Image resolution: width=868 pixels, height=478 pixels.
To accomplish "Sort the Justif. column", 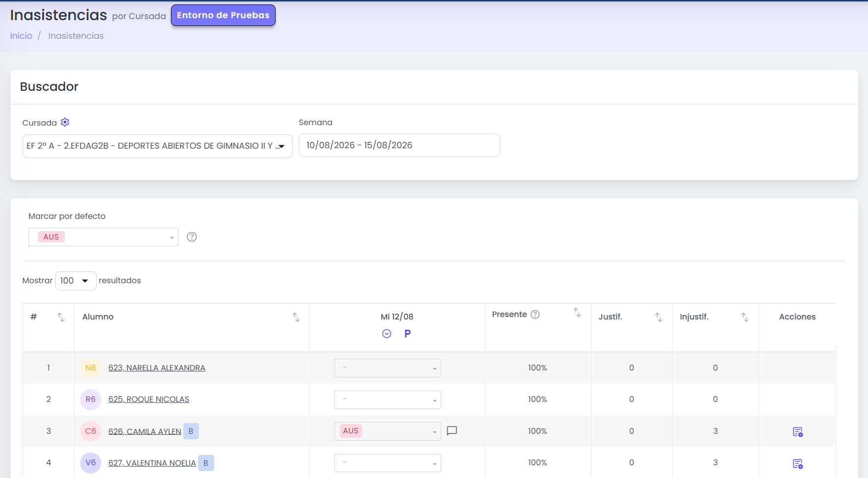I will [659, 317].
